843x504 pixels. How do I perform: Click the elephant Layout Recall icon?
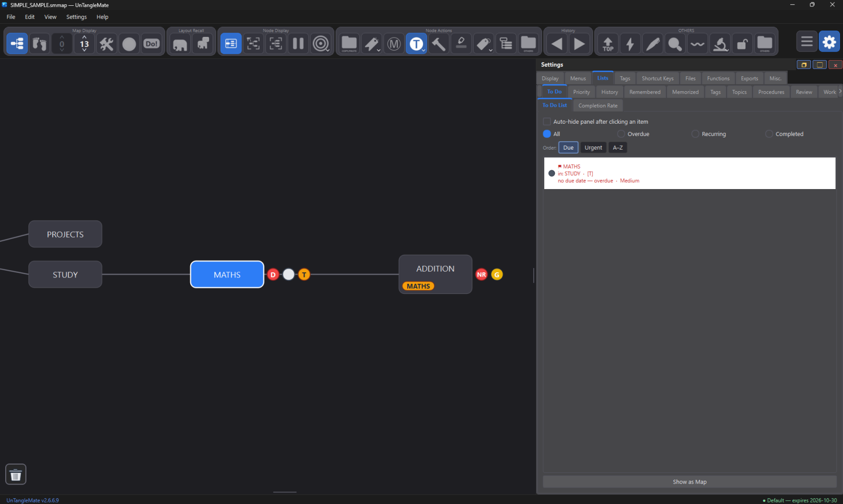click(x=180, y=44)
